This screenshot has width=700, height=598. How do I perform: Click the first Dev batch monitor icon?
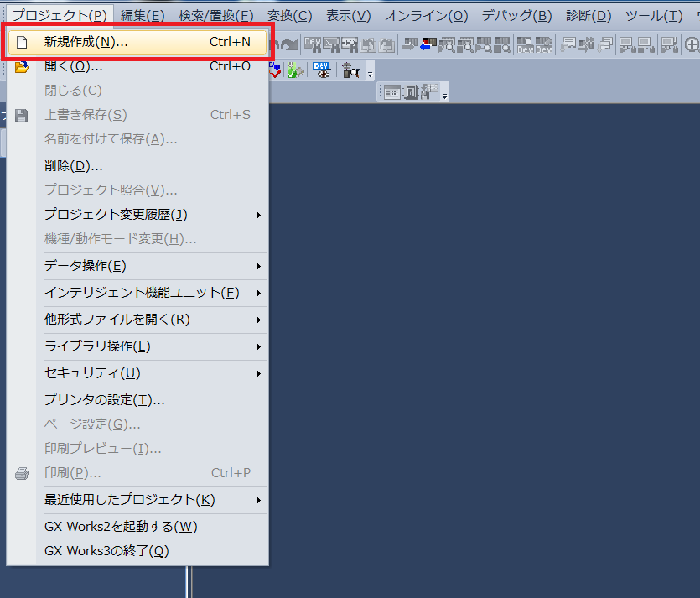(526, 44)
